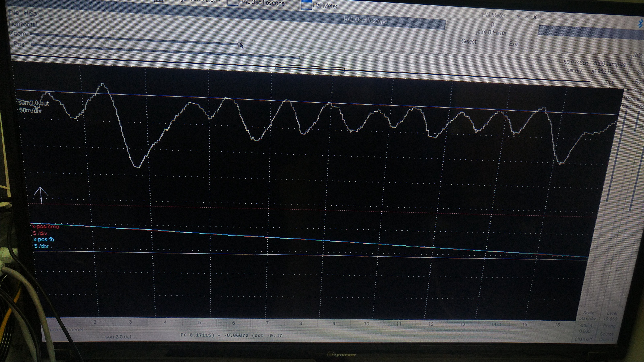Select channel 12
Image resolution: width=644 pixels, height=362 pixels.
[x=431, y=324]
